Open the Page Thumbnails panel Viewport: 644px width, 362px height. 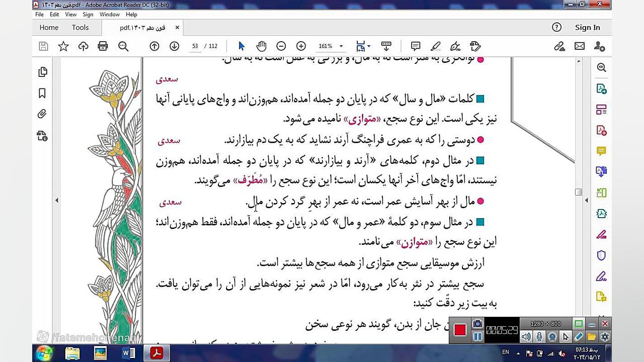(43, 72)
